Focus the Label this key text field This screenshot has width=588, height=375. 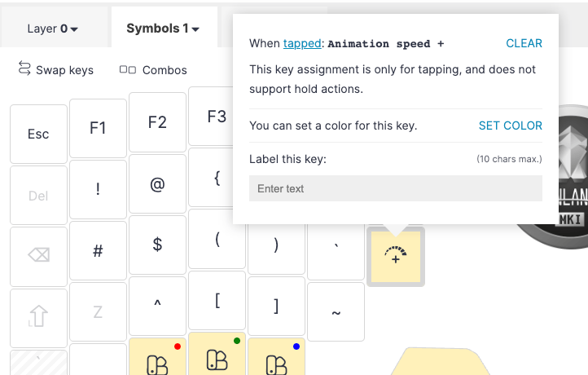coord(396,188)
